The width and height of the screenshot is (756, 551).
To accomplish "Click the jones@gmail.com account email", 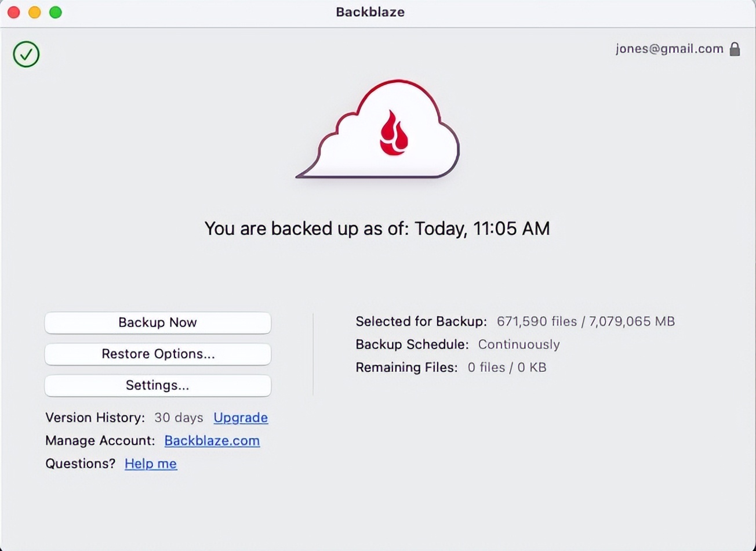I will 670,49.
